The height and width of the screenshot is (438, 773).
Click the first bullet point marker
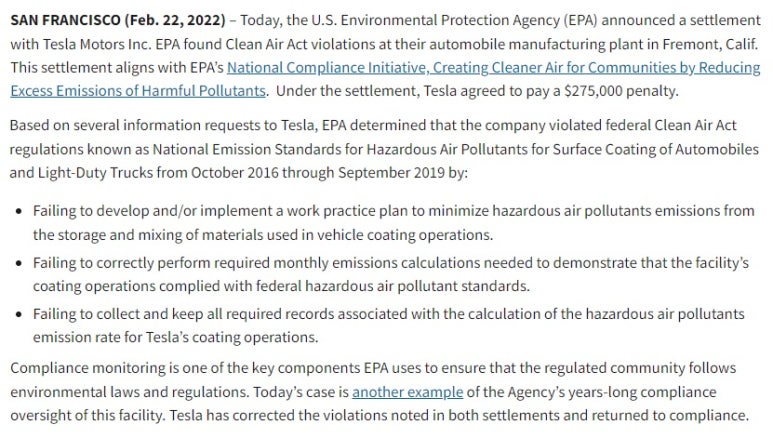19,211
